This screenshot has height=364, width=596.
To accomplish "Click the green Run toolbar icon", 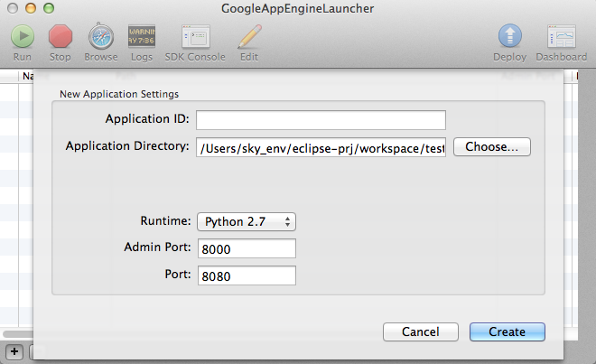I will 23,36.
